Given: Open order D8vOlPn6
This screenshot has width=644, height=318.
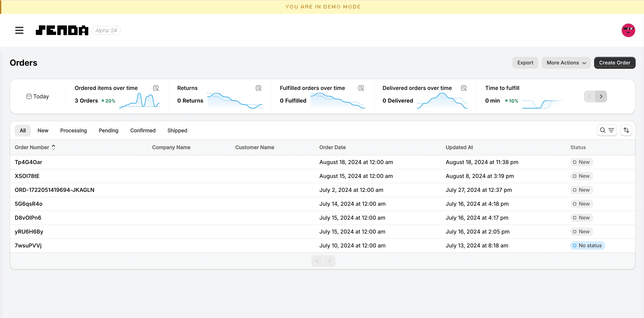Looking at the screenshot, I should (x=28, y=218).
